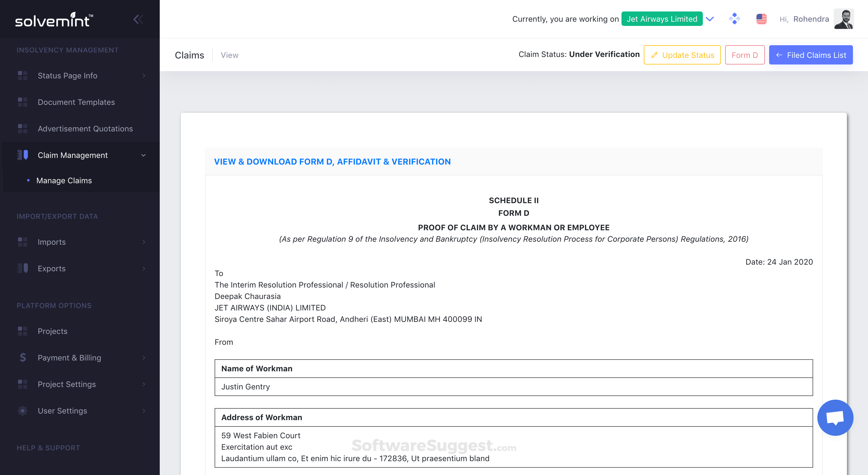
Task: Collapse the Claim Management menu chevron
Action: 143,155
